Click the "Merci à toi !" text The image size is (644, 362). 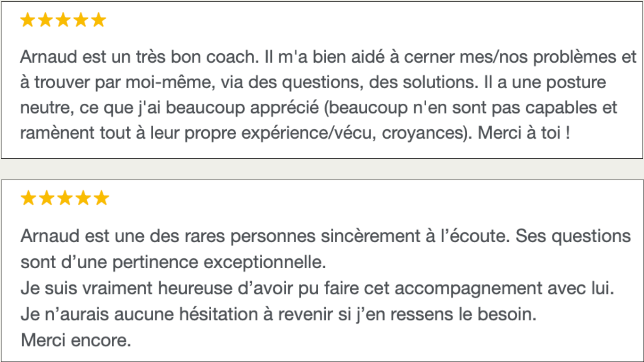524,133
